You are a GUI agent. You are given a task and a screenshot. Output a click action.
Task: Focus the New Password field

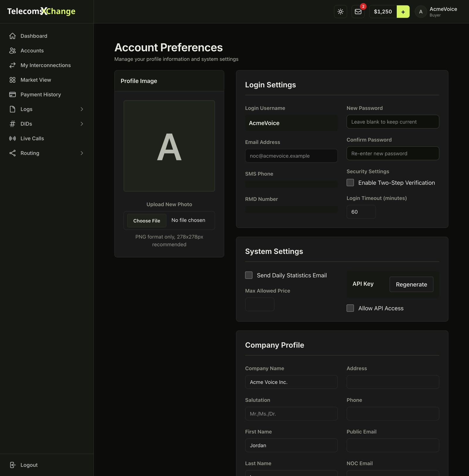[393, 122]
